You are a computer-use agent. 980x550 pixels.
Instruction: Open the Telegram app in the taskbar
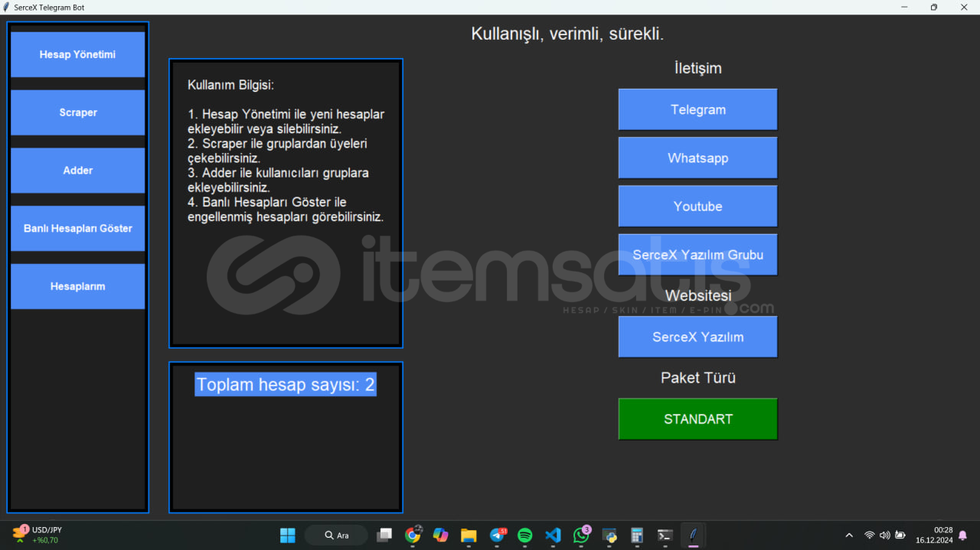pyautogui.click(x=497, y=535)
